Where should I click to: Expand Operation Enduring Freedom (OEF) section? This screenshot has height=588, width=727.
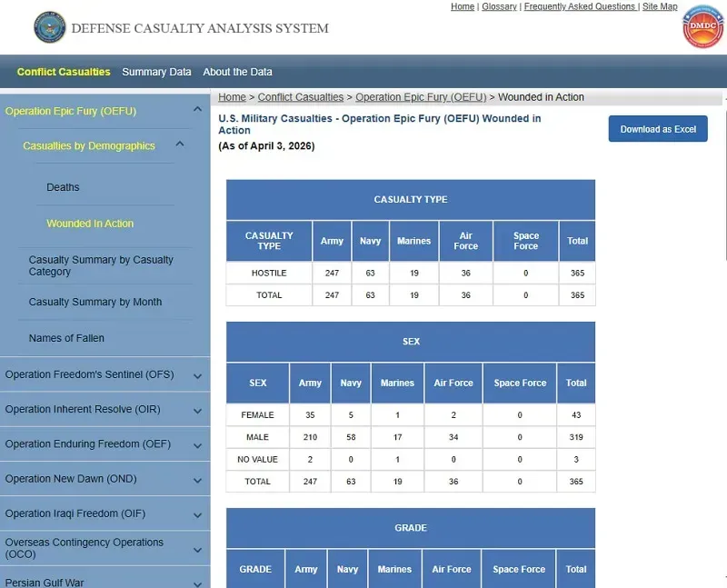[x=197, y=444]
